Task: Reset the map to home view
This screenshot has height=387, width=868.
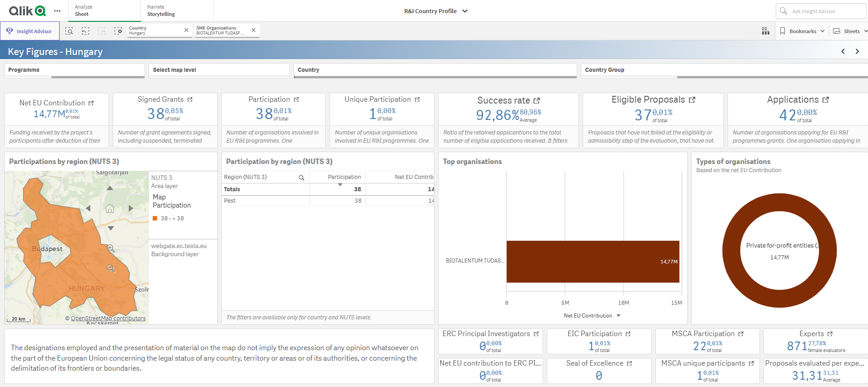Action: click(110, 208)
